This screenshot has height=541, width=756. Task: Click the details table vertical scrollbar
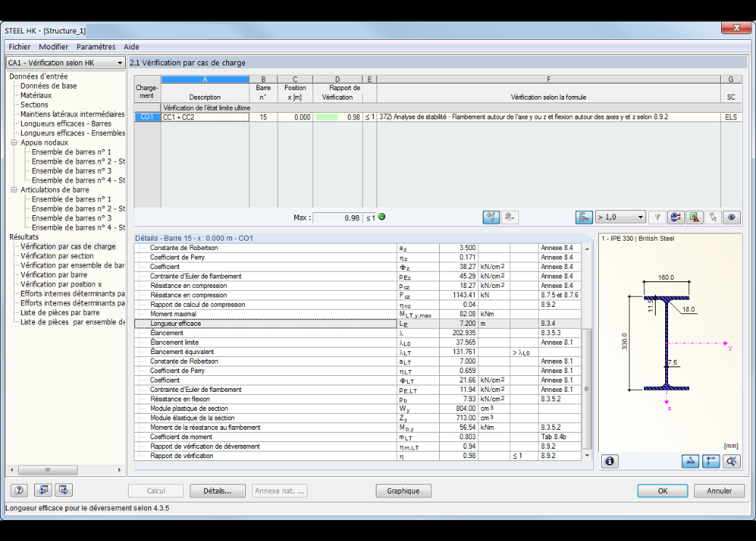point(587,352)
